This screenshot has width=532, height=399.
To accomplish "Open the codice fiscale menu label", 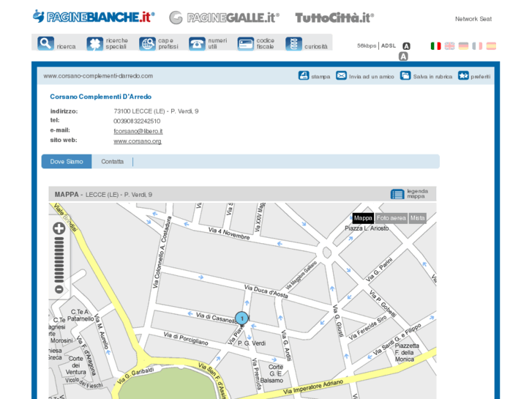I will pyautogui.click(x=266, y=43).
